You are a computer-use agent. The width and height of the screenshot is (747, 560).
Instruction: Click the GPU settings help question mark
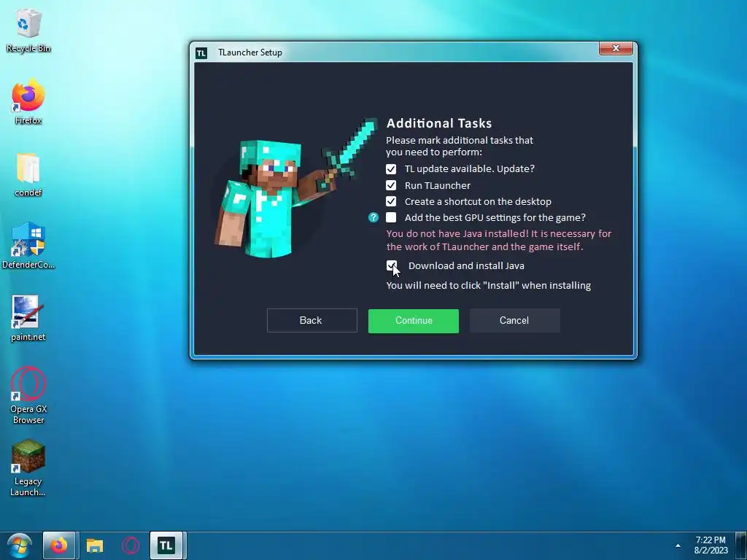pos(373,217)
